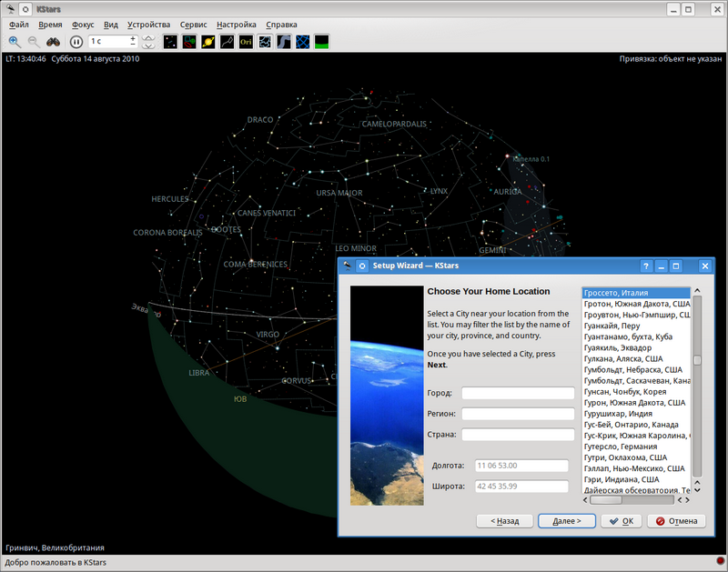Select Гэри, Индиана, США

[x=636, y=479]
